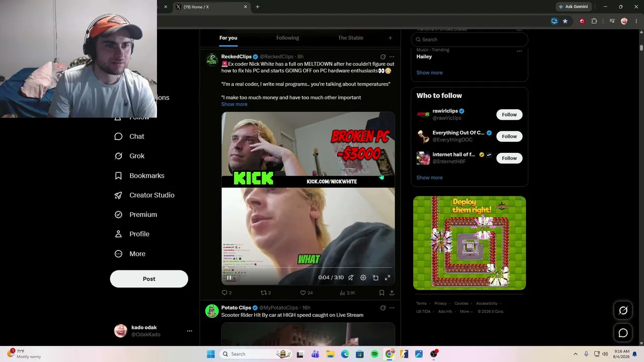
Task: Enter fullscreen for the video
Action: pos(387,278)
